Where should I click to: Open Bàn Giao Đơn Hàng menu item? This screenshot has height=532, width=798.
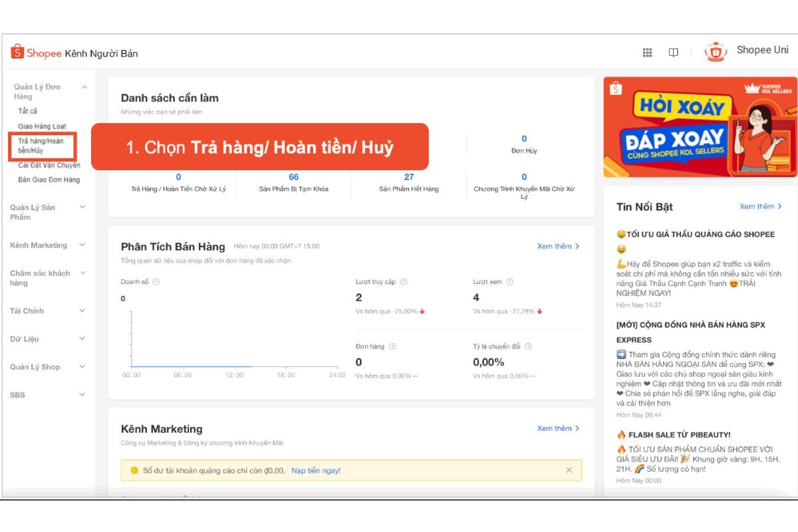click(49, 180)
